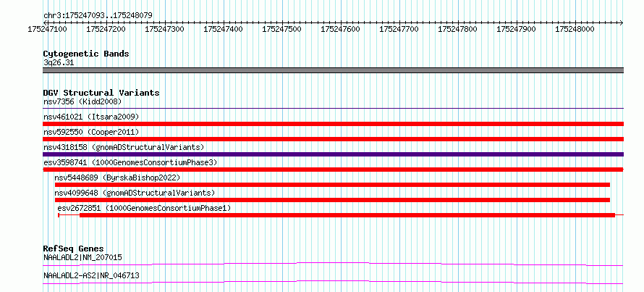Select the thin blue nsv7356 variant line
This screenshot has height=292, width=644.
tap(333, 109)
